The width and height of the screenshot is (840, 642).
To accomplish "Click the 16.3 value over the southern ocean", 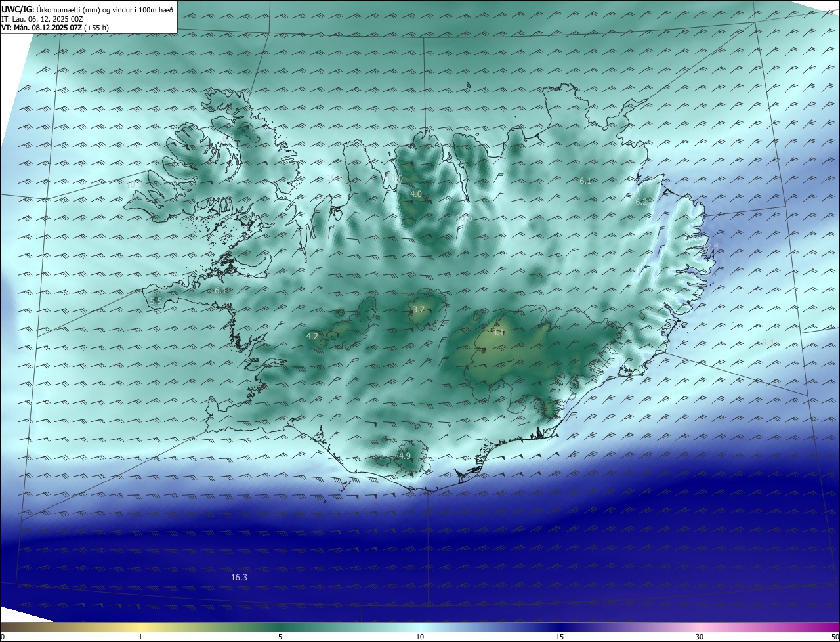I will click(239, 578).
